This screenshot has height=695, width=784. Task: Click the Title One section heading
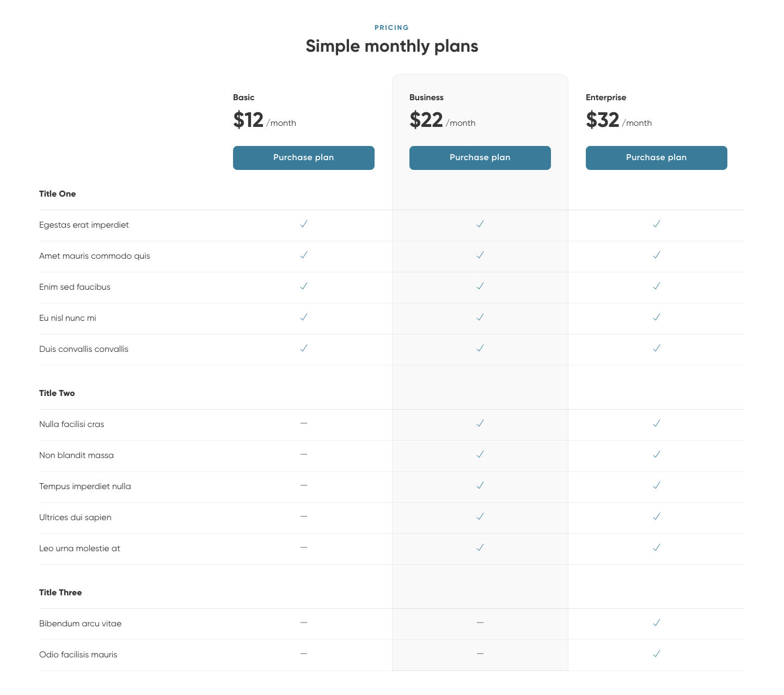coord(58,194)
